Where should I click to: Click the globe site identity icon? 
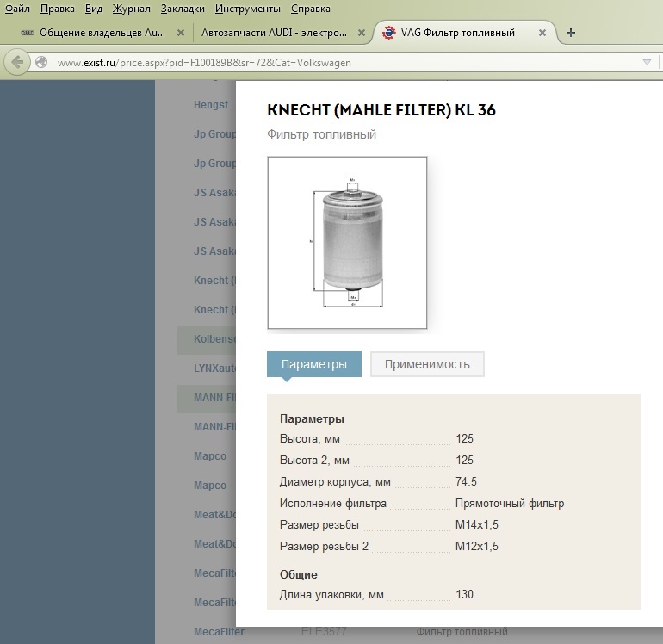pyautogui.click(x=40, y=62)
